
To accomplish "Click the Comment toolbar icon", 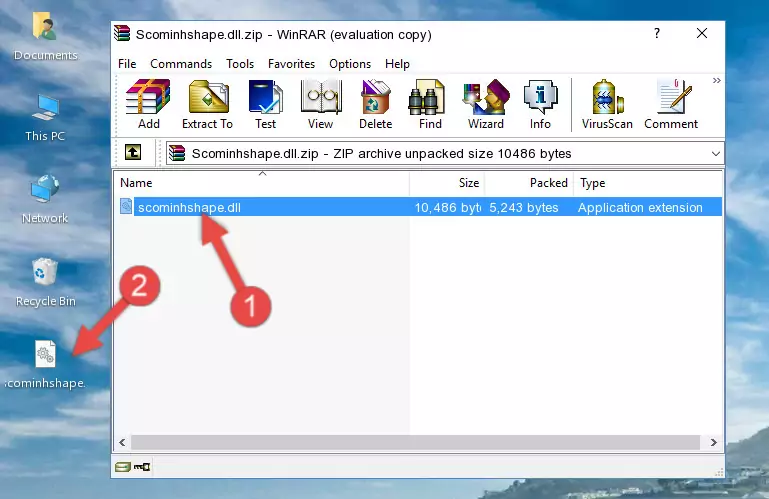I will coord(671,104).
